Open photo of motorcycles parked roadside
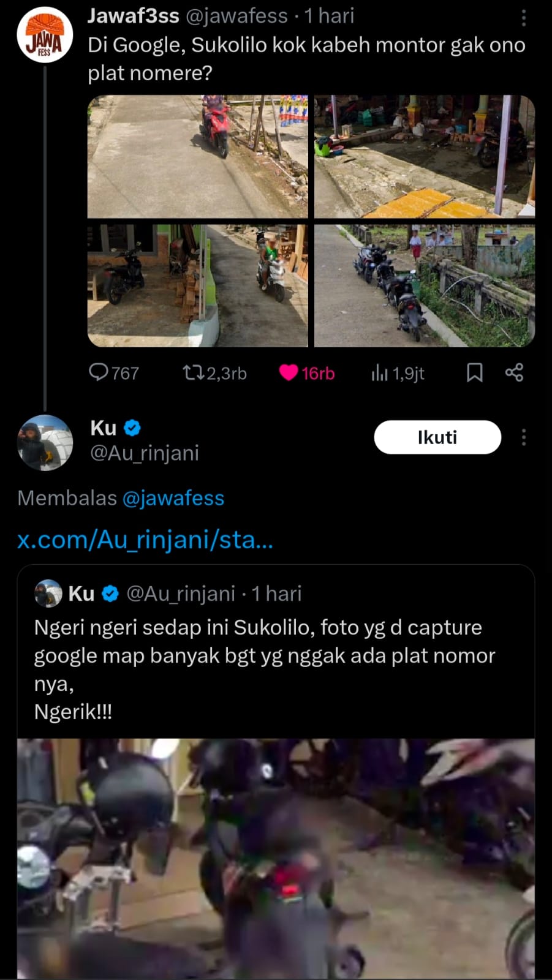 point(425,285)
